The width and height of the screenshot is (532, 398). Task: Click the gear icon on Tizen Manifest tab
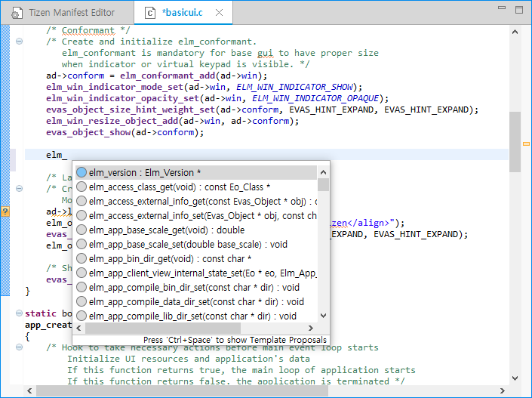click(x=16, y=13)
